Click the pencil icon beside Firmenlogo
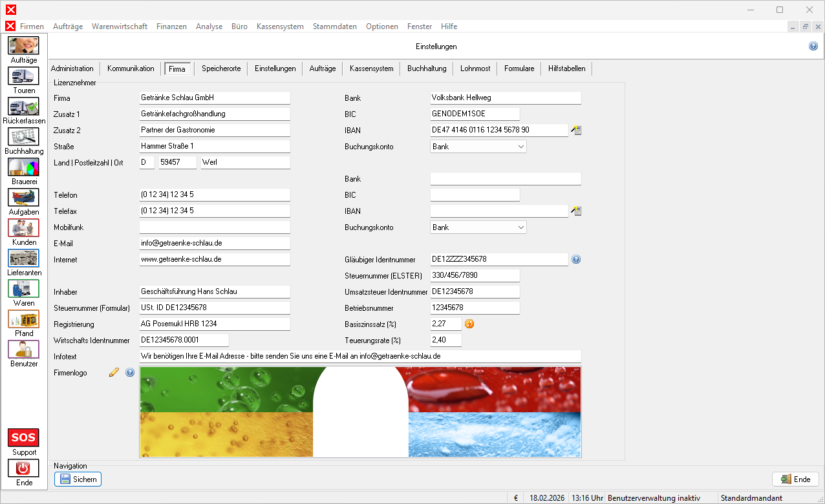 click(114, 372)
